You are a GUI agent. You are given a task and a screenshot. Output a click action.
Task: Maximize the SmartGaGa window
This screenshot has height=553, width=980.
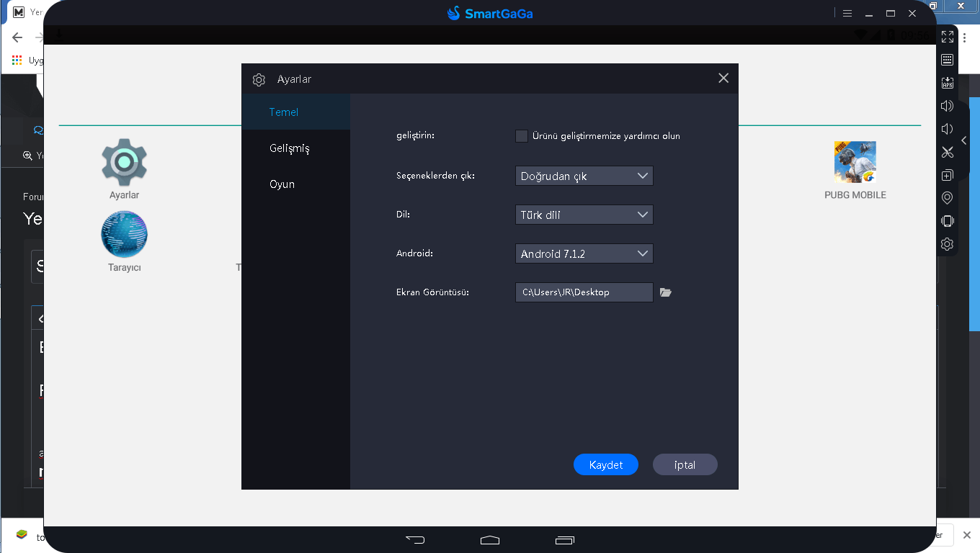coord(891,13)
